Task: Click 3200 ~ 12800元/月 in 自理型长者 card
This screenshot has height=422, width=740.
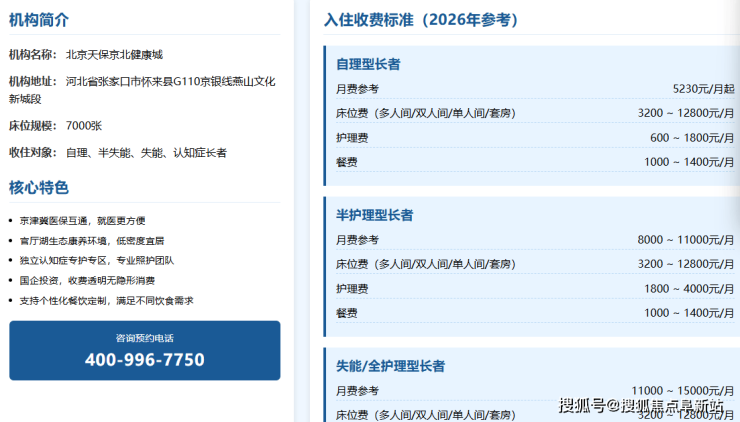Action: 686,113
